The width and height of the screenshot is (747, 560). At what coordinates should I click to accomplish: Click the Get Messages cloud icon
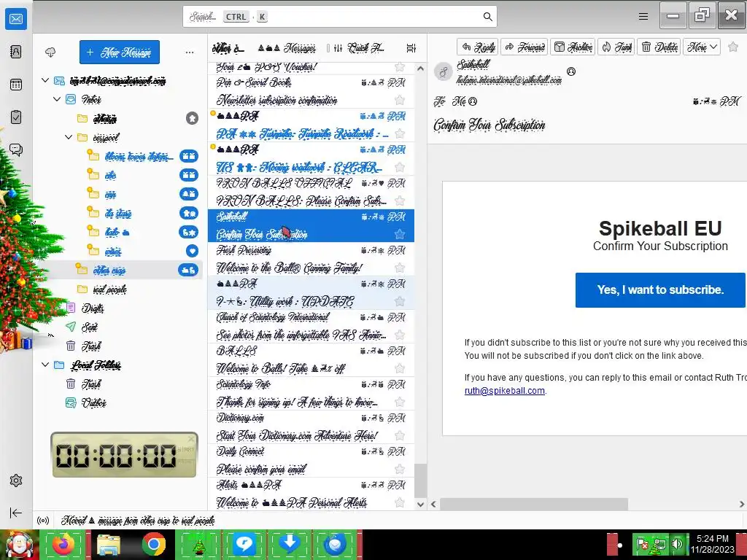click(50, 52)
